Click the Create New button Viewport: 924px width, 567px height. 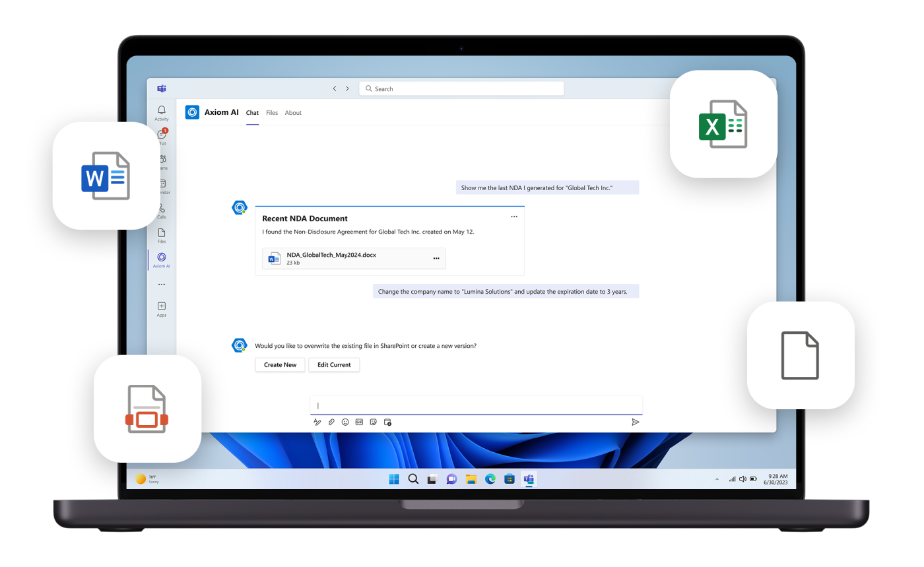280,364
